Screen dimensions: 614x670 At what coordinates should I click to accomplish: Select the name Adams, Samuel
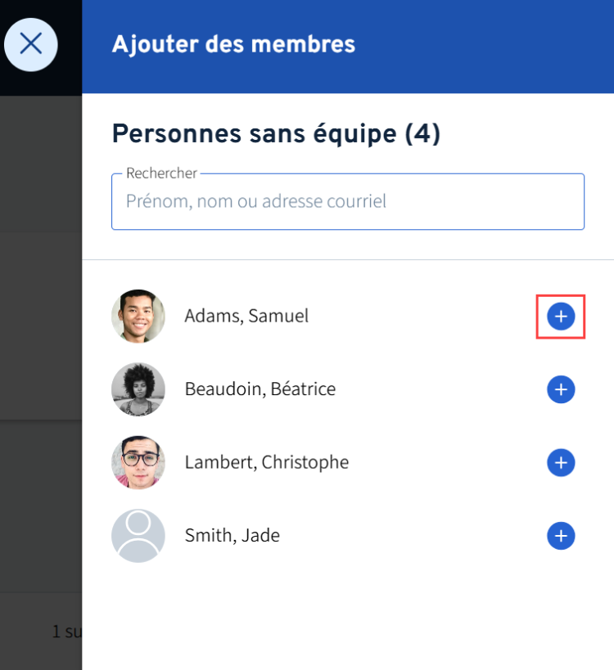point(247,316)
